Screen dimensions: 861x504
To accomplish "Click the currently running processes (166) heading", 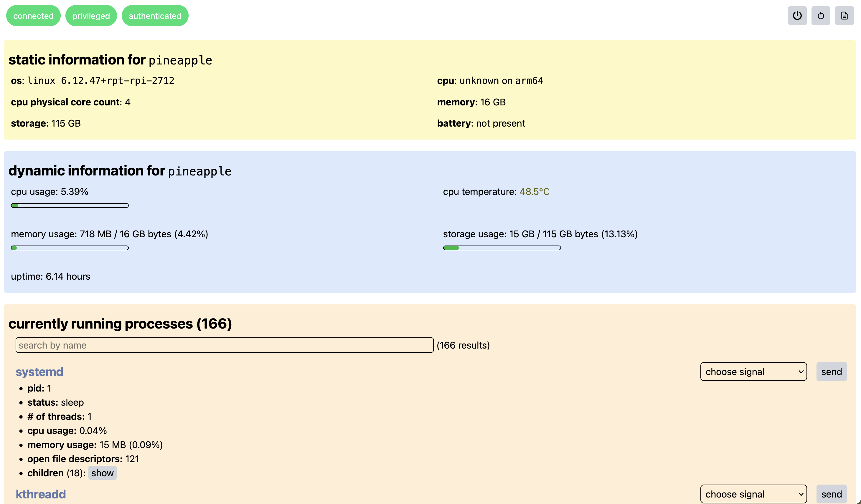I will tap(120, 324).
